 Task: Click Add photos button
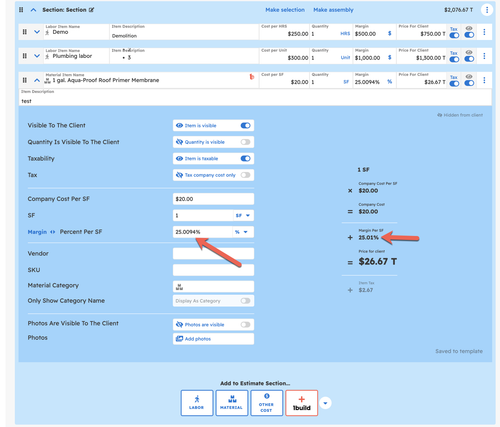point(213,339)
